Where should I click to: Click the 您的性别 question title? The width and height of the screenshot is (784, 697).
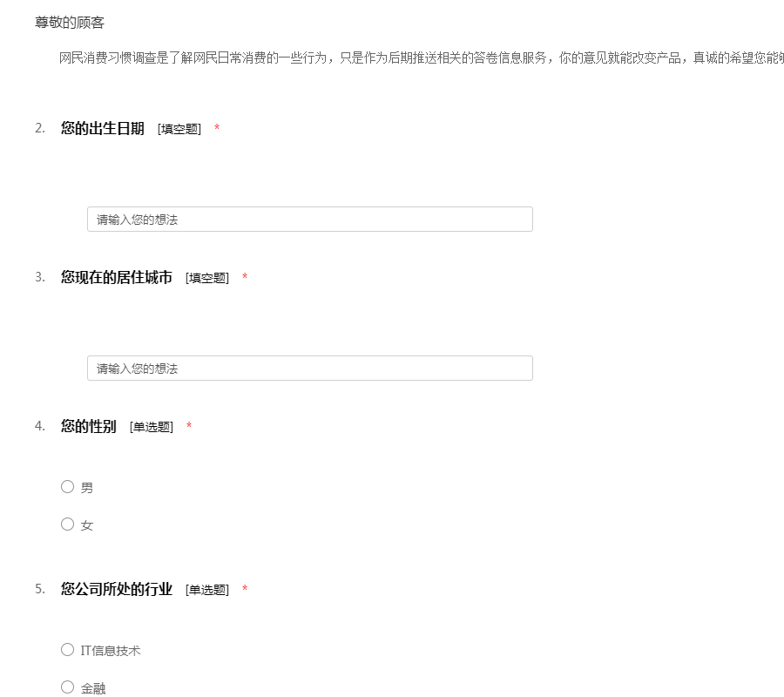click(89, 427)
